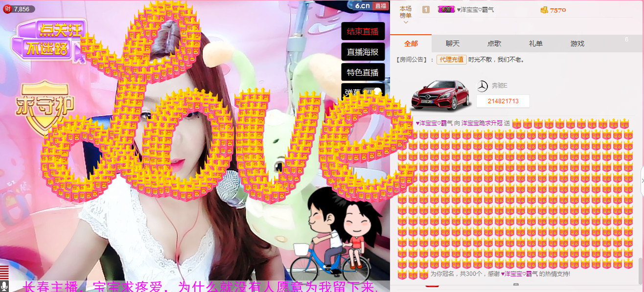Click the 奔驰E car name label

click(x=500, y=86)
